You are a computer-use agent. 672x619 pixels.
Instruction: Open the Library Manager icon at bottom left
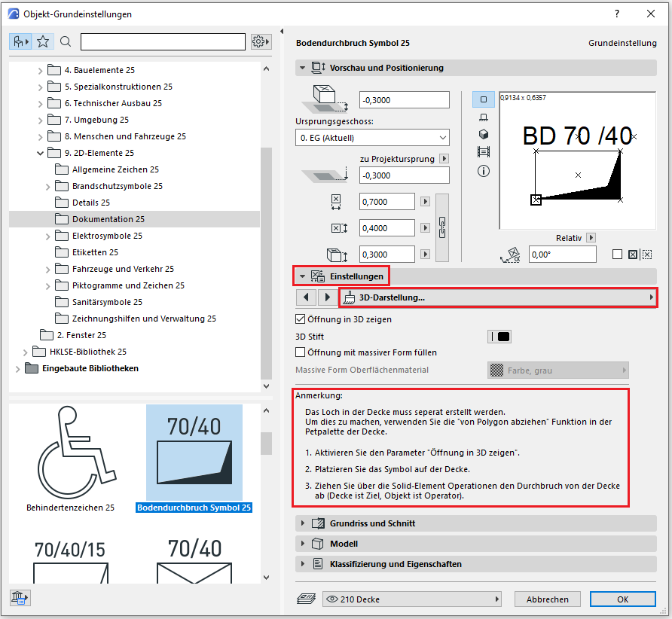pos(20,598)
